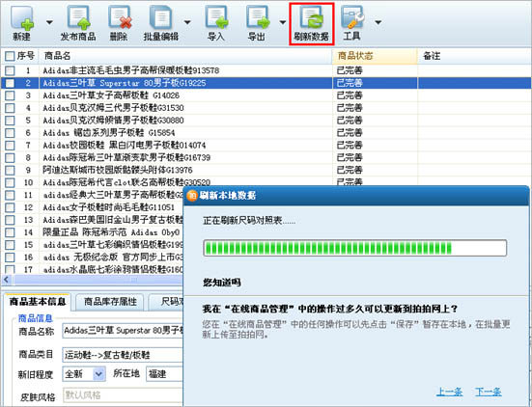This screenshot has width=532, height=407.
Task: Click the 下一条 link in the dialog
Action: (x=488, y=392)
